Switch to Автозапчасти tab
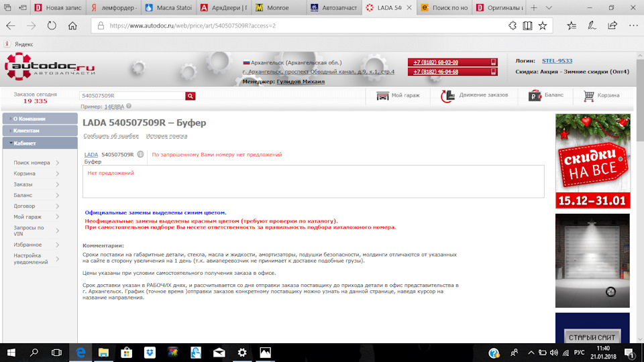Viewport: 644px width, 362px height. 334,8
